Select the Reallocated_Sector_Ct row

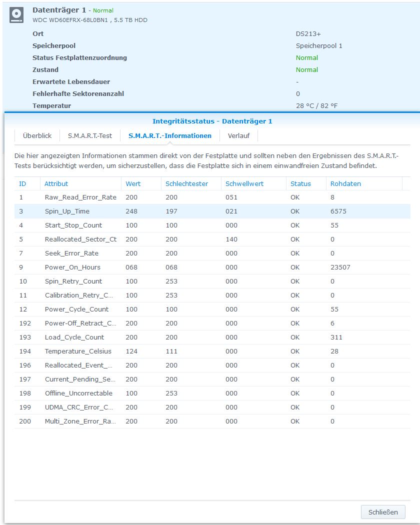coord(212,239)
